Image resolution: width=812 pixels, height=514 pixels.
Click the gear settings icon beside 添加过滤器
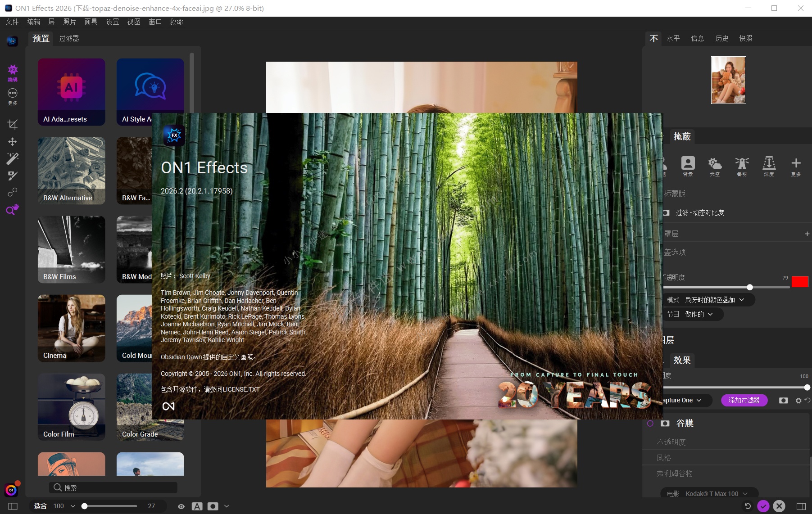click(798, 401)
